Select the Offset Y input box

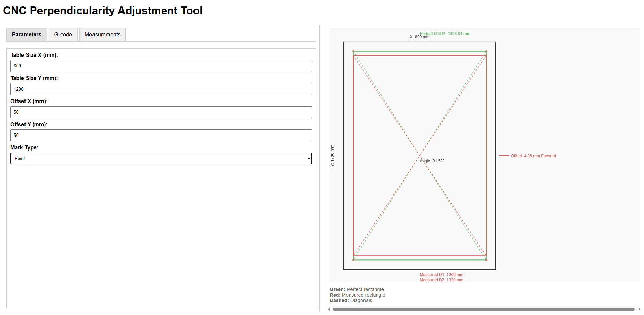coord(161,136)
